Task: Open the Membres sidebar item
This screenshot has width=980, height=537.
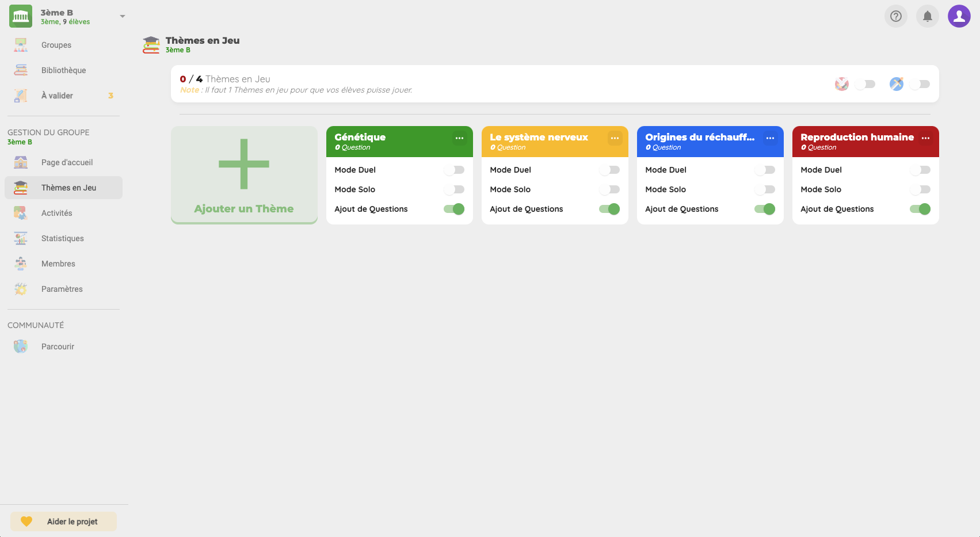Action: (58, 264)
